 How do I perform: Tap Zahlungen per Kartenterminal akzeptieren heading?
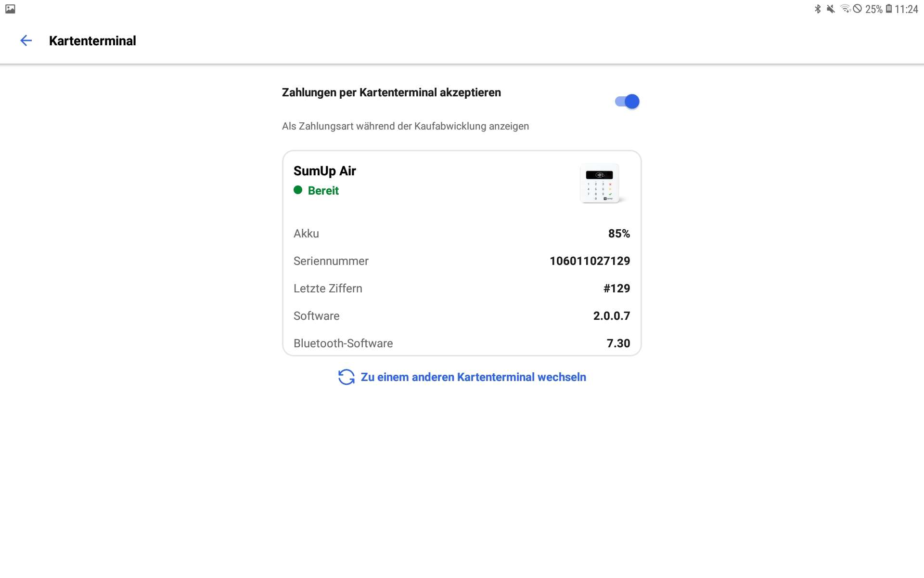pyautogui.click(x=391, y=92)
